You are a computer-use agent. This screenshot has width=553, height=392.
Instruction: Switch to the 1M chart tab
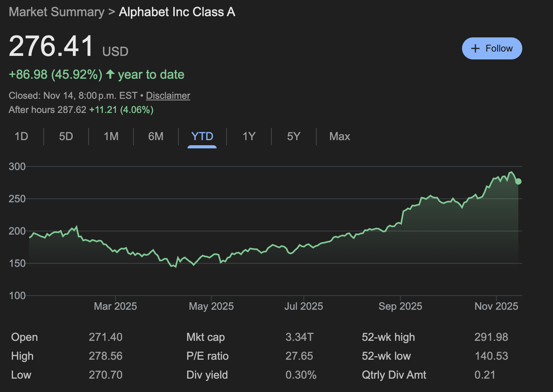(x=111, y=137)
